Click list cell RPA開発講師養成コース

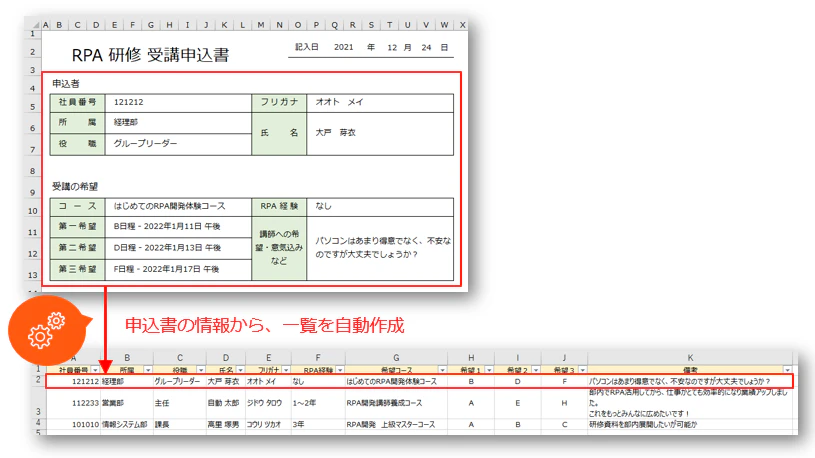pos(384,403)
